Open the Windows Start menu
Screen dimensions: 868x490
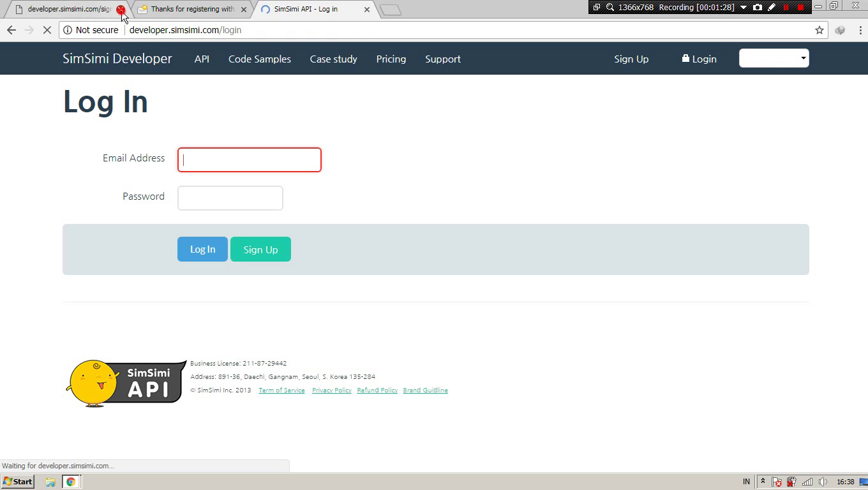[x=17, y=482]
